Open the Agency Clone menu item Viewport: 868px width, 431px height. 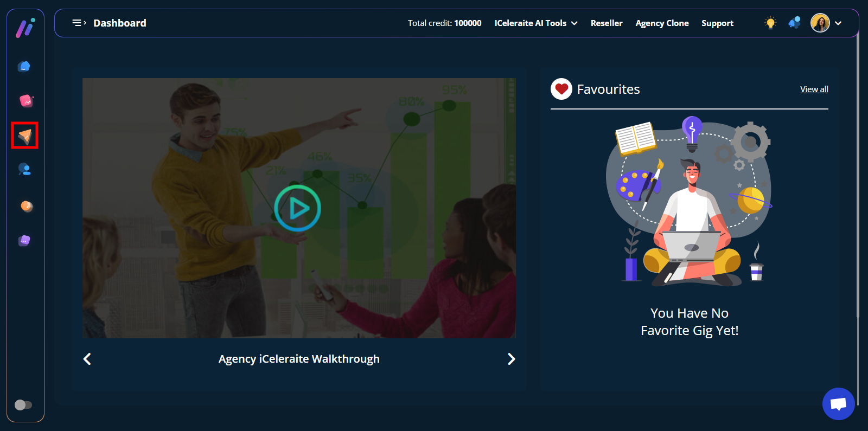[662, 23]
